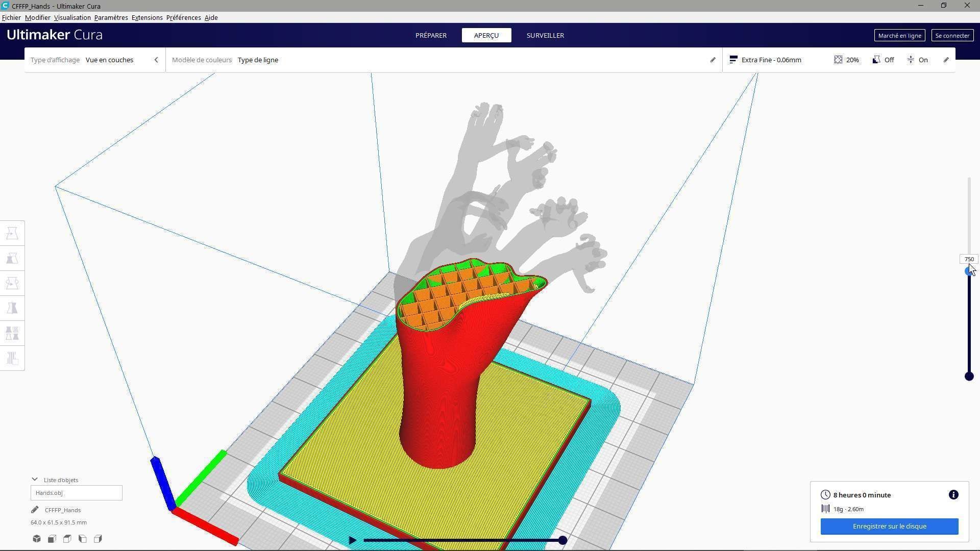Open Type d'affichage Vue en couches dropdown
This screenshot has height=551, width=980.
(95, 60)
